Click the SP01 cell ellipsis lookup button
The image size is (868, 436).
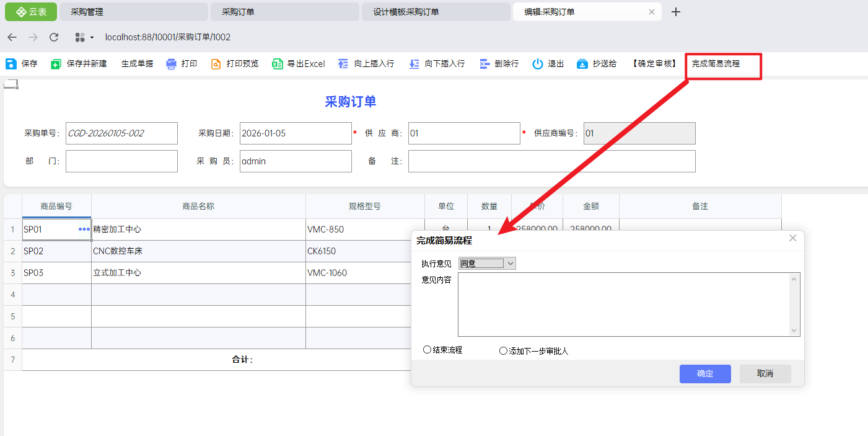coord(84,229)
